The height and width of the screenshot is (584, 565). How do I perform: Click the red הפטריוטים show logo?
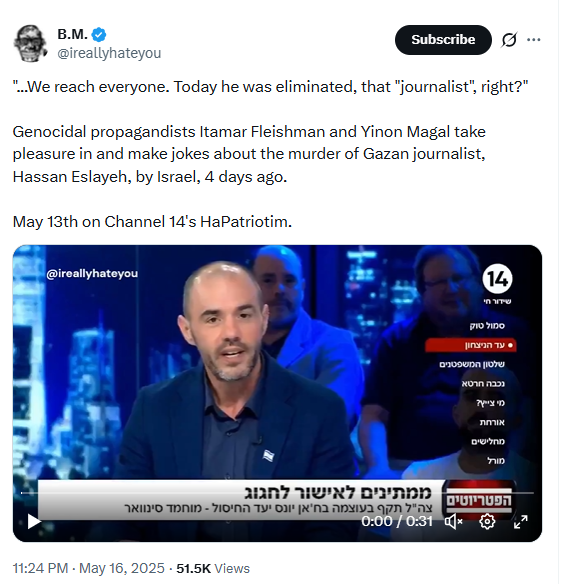click(x=479, y=499)
